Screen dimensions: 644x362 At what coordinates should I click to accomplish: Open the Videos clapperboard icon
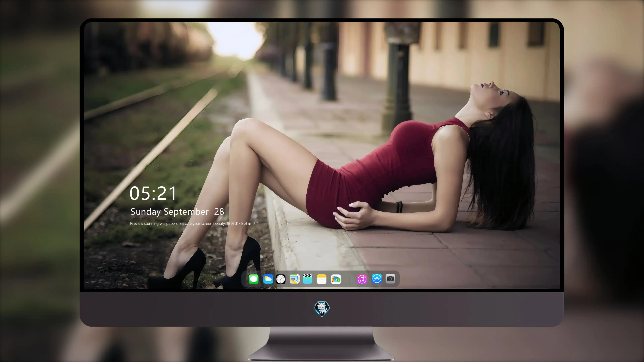308,279
